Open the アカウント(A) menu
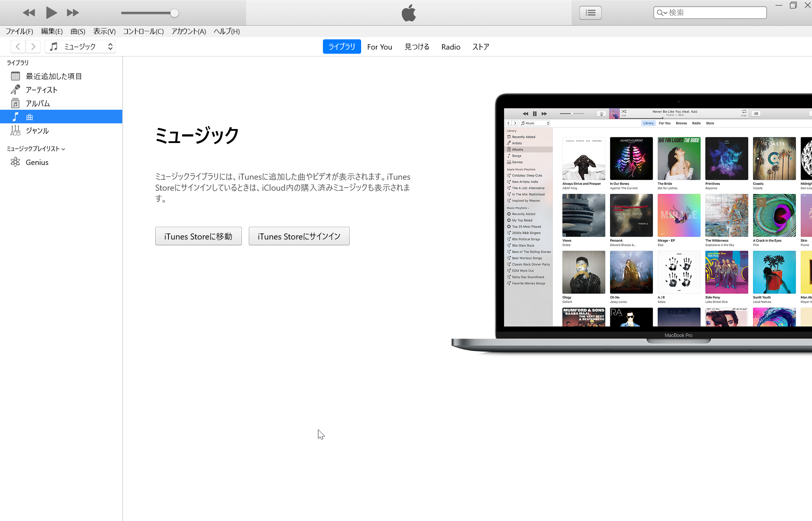The height and width of the screenshot is (521, 812). pyautogui.click(x=189, y=31)
